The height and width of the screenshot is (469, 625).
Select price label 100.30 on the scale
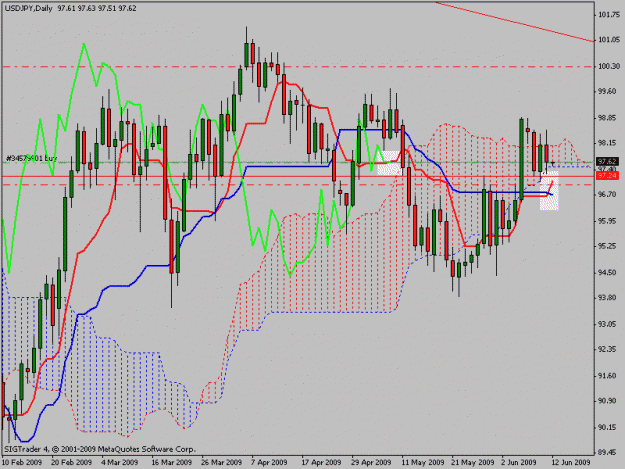tap(609, 66)
